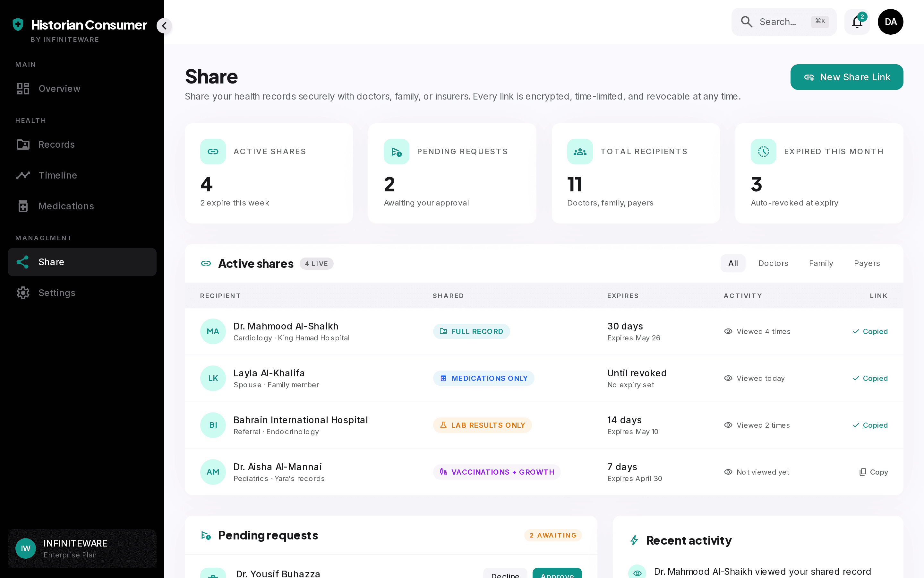Click the LK avatar for Layla Al-Khalifa
Screen dimensions: 924x578
coord(213,379)
